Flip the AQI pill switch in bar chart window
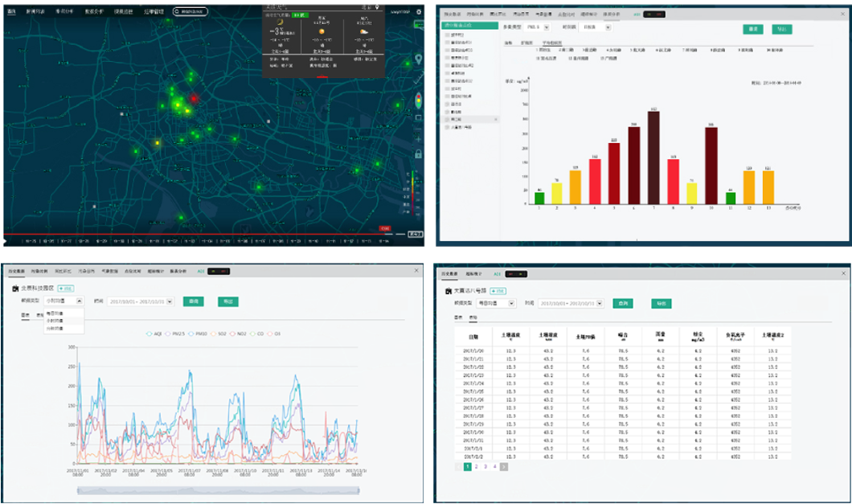 pos(653,14)
